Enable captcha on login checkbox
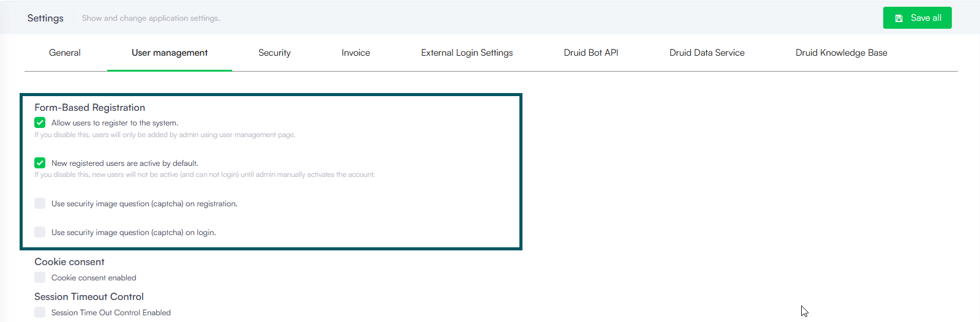The width and height of the screenshot is (980, 322). [40, 232]
